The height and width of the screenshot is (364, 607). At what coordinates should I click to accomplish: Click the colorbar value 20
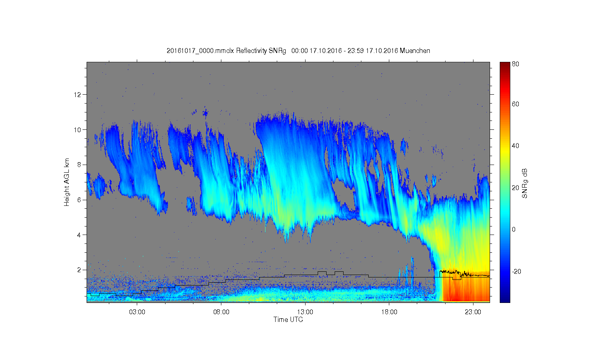pyautogui.click(x=516, y=188)
